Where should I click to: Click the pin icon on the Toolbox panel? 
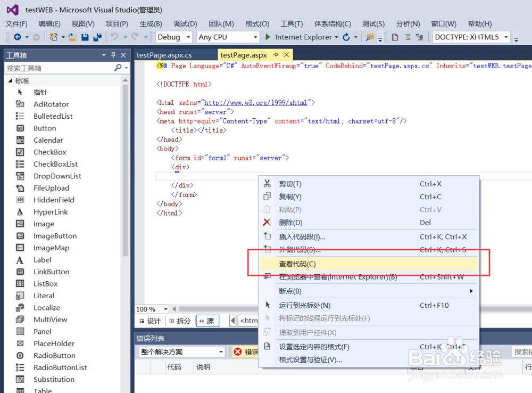click(x=113, y=55)
